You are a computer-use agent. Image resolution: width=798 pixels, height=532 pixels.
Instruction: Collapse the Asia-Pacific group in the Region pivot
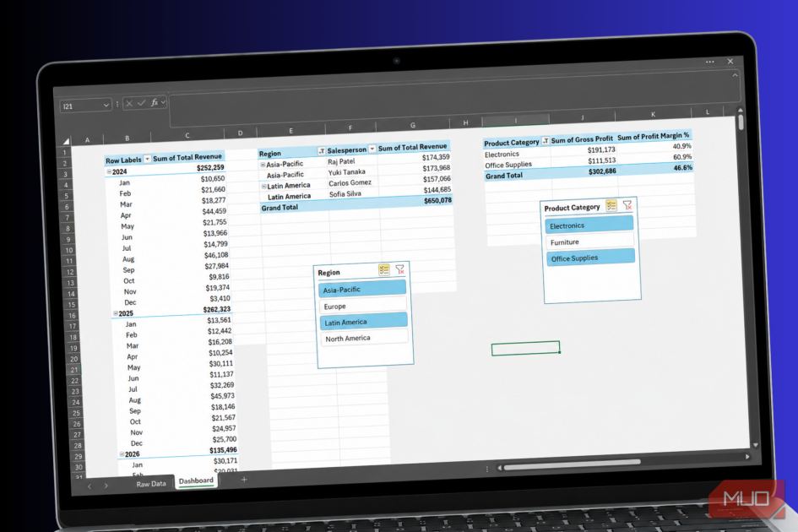(x=263, y=165)
